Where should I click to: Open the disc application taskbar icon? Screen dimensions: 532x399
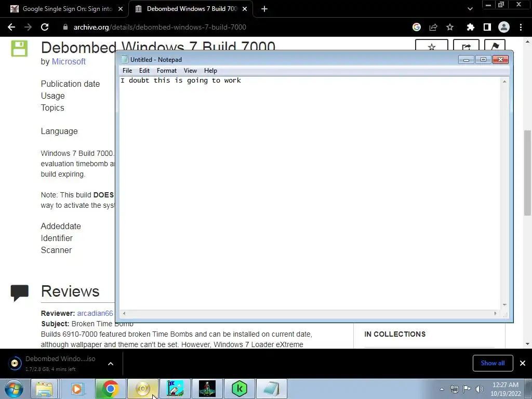pos(143,389)
